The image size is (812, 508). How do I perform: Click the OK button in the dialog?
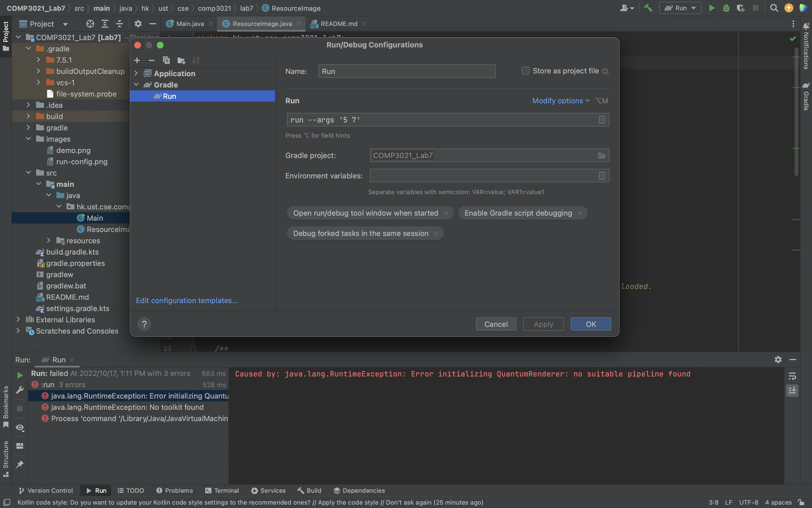591,324
